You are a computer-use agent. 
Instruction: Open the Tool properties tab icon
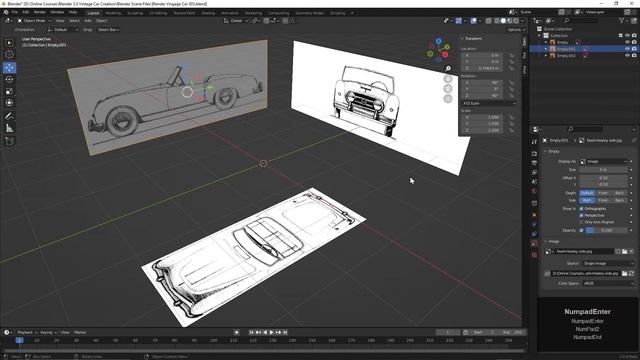[x=534, y=142]
